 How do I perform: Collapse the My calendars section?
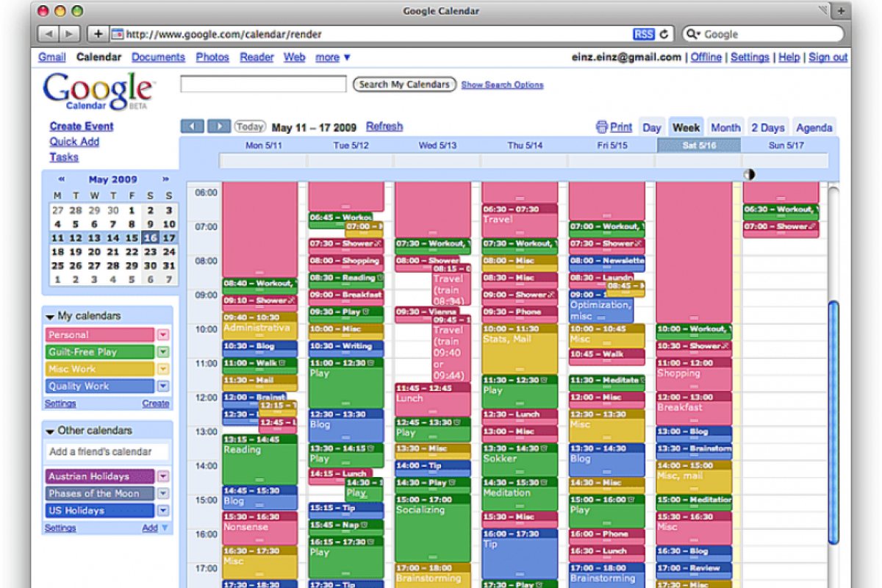[x=50, y=316]
